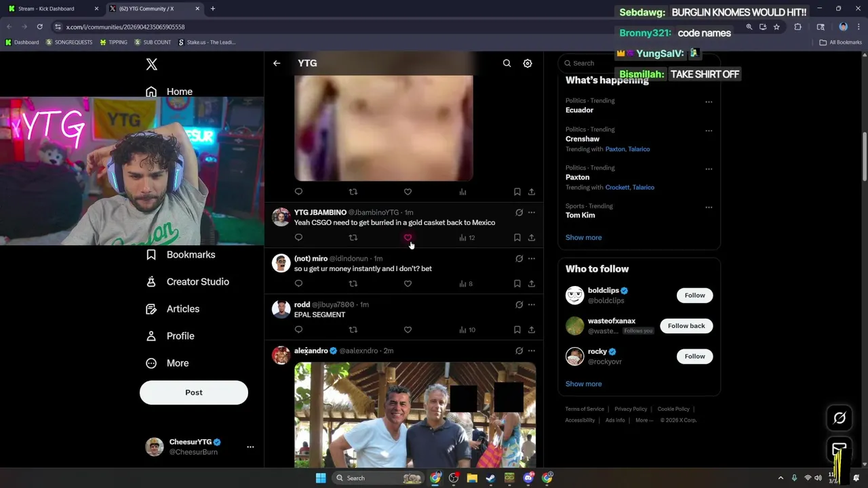This screenshot has height=488, width=868.
Task: Share the (not) miro post
Action: pyautogui.click(x=532, y=284)
